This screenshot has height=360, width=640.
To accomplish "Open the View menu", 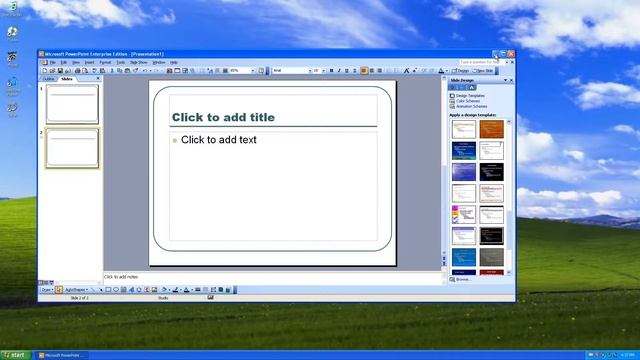I will pos(76,62).
